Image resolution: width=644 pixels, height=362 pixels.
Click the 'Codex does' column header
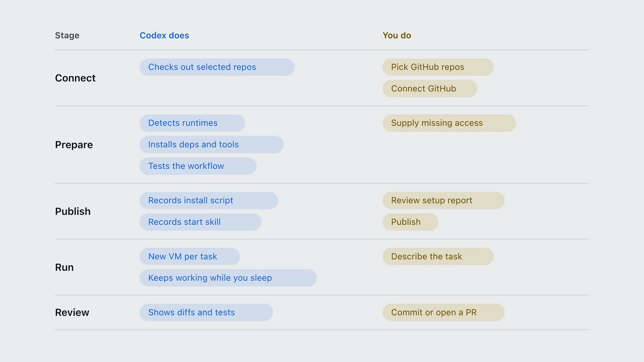tap(164, 35)
